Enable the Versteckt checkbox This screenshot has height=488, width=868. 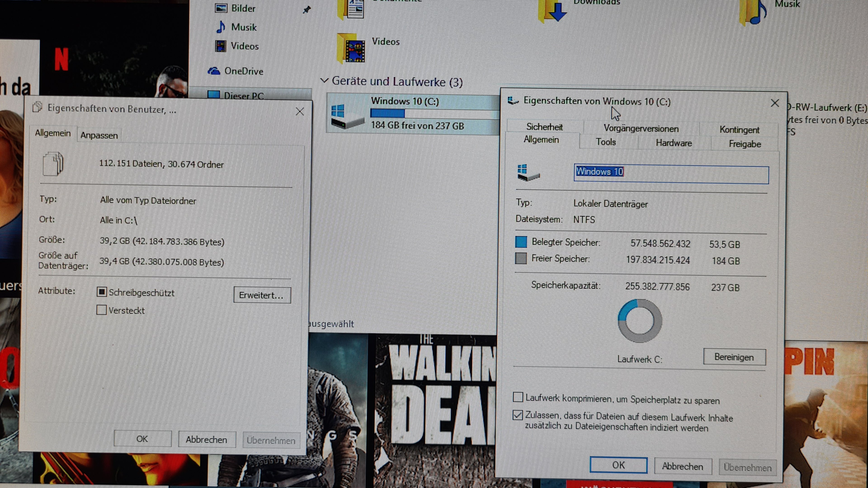[x=101, y=310]
